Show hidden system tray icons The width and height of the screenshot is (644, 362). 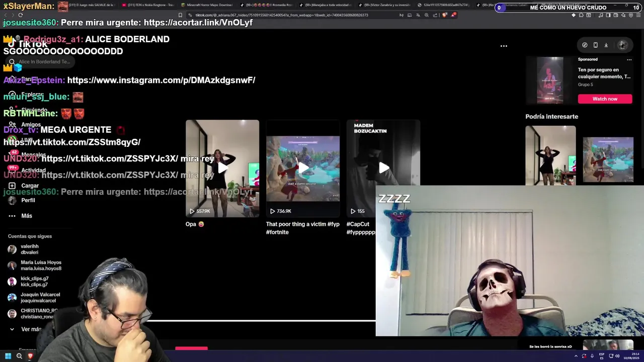[x=576, y=356]
